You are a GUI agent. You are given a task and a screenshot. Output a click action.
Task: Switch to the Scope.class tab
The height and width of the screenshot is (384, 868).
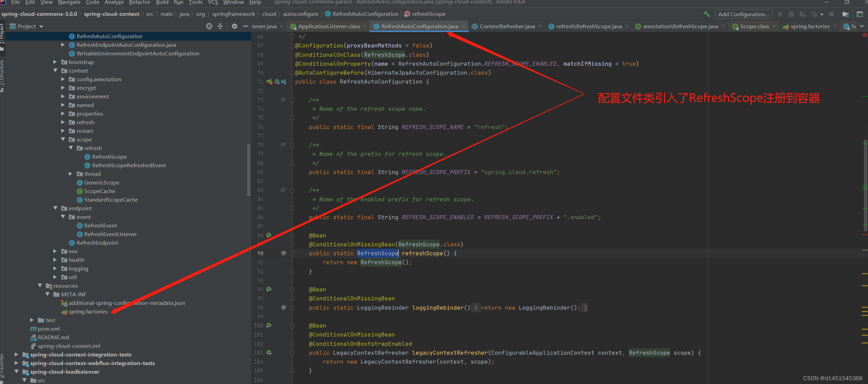pos(754,26)
